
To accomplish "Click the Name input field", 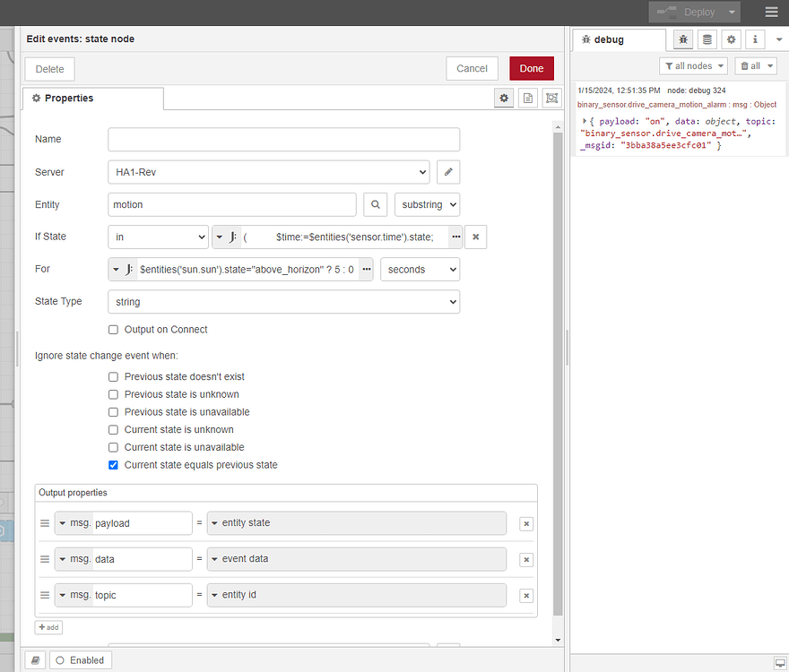I will tap(284, 140).
